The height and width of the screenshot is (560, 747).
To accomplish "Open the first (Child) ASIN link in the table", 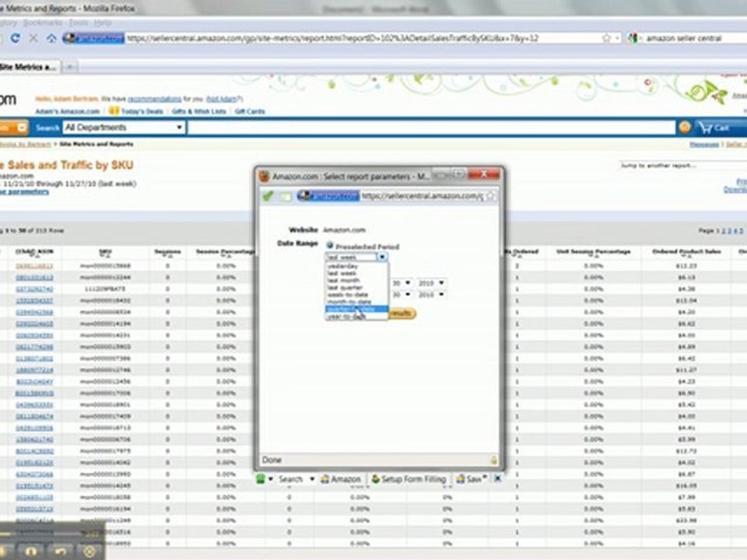I will 34,266.
